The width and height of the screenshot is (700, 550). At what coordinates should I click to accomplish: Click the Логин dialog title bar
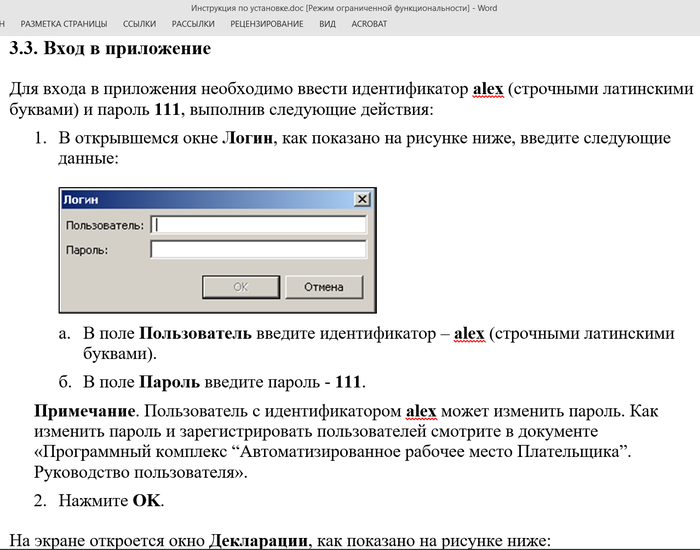(200, 200)
